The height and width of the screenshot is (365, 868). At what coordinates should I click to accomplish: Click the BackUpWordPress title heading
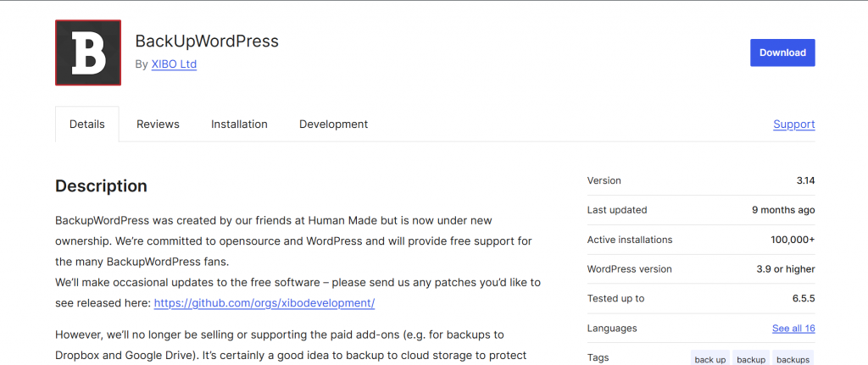(207, 41)
